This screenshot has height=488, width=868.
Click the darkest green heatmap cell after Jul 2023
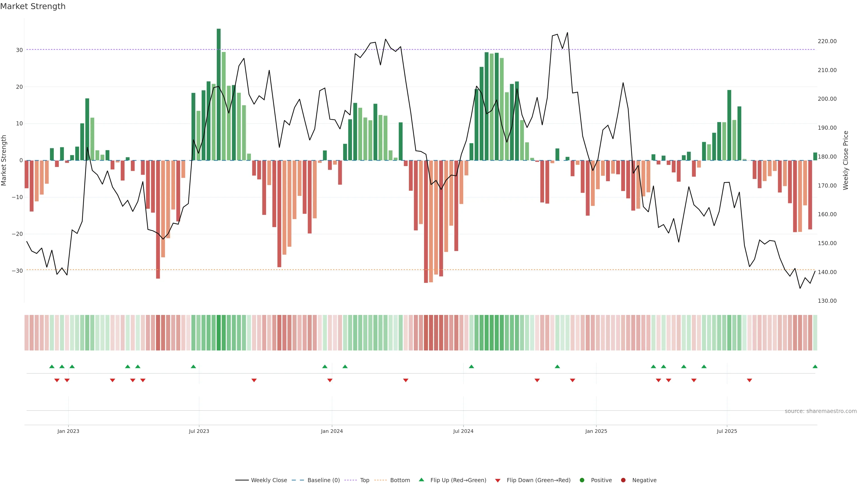[219, 333]
